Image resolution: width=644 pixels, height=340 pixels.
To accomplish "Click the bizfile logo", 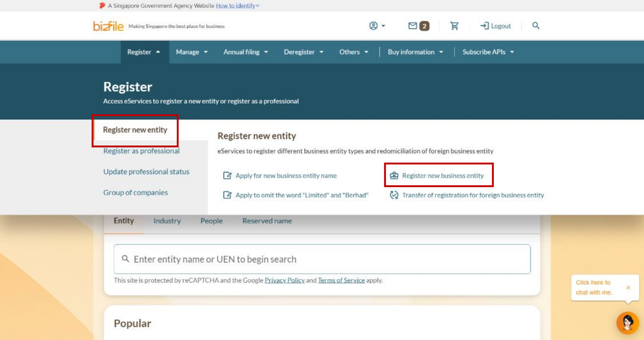I will pyautogui.click(x=108, y=26).
